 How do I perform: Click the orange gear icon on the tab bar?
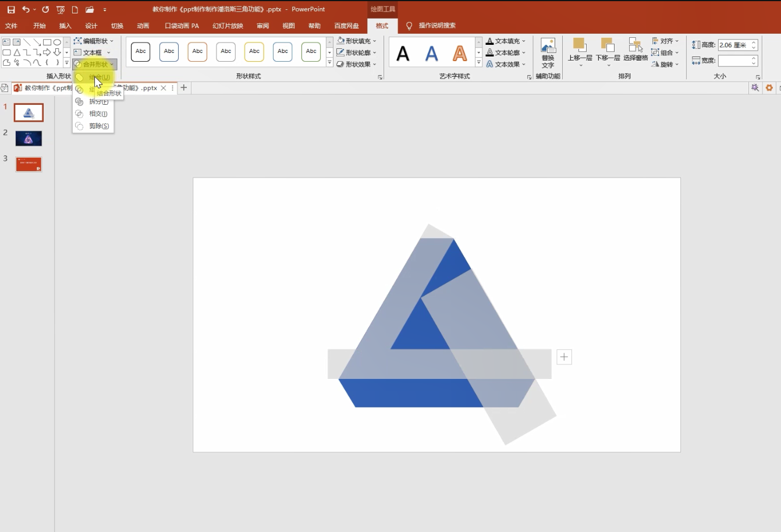click(769, 88)
